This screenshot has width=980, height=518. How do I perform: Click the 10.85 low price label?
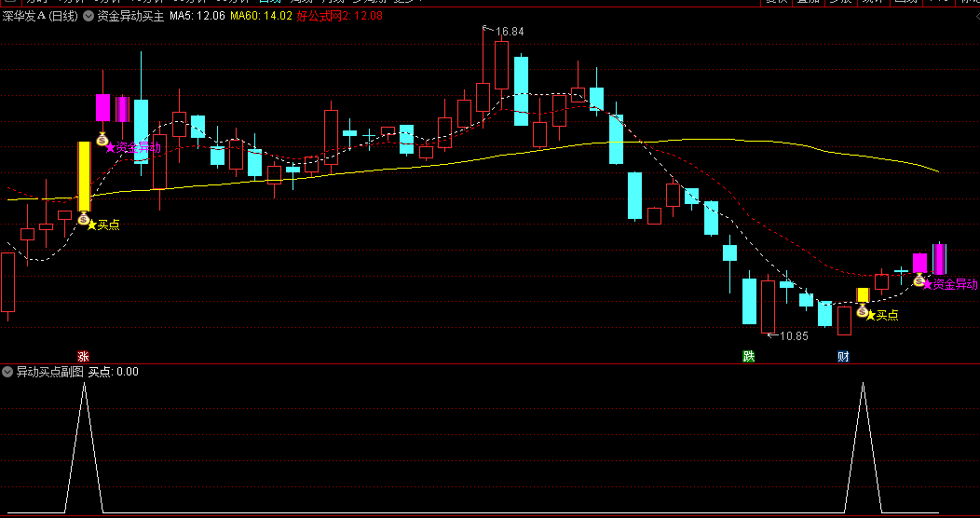[794, 336]
